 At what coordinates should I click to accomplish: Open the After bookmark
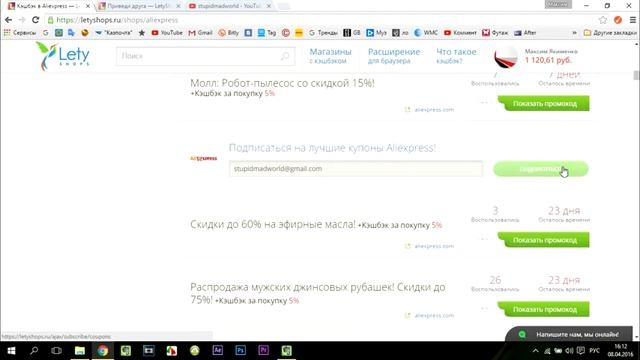coord(525,33)
